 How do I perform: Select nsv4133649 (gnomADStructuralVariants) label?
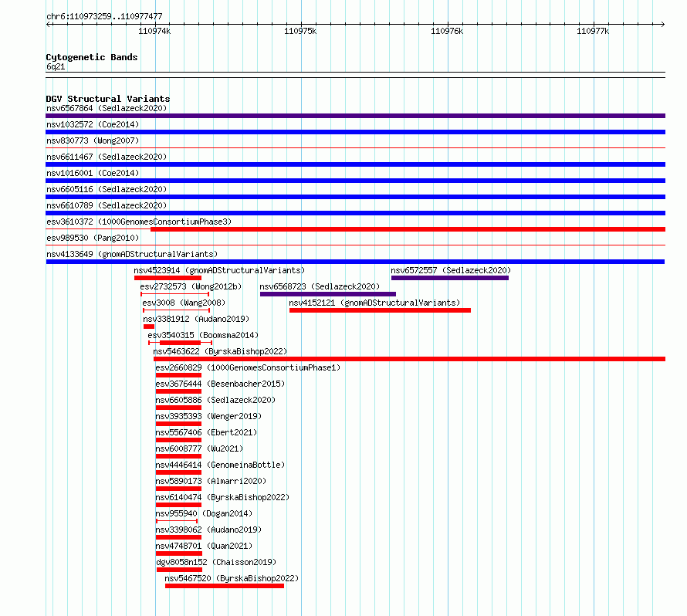(x=132, y=254)
